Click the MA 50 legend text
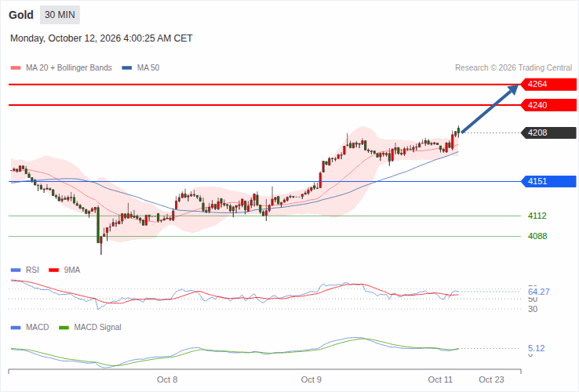The width and height of the screenshot is (579, 392). pos(148,68)
